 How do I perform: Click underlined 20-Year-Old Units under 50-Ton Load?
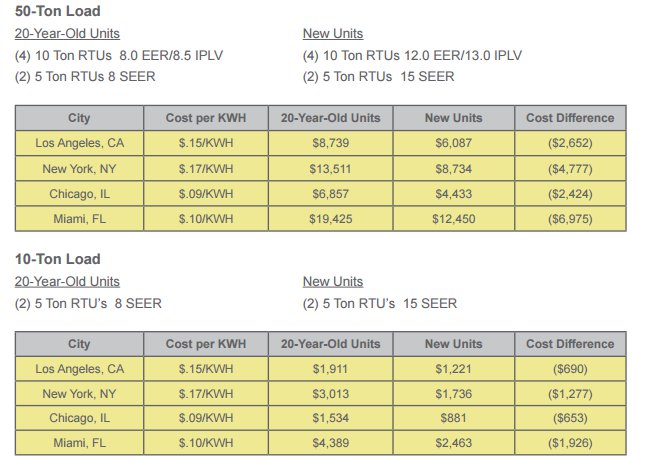67,34
